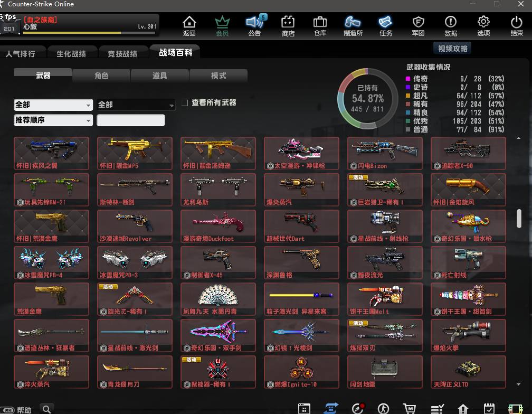Viewport: 532px width, 414px height.
Task: Select the 玩具先锋BM-21 weapon card
Action: (51, 190)
